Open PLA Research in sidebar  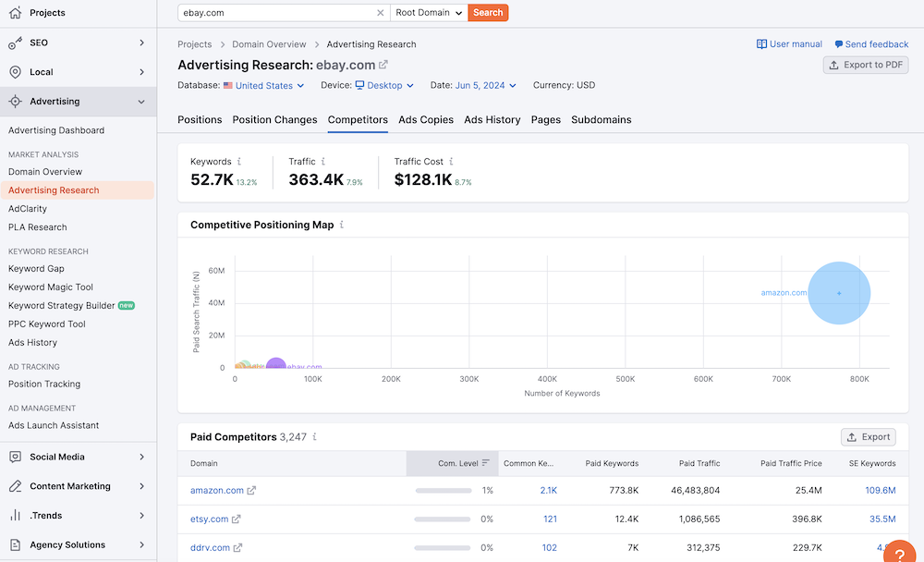click(x=38, y=227)
